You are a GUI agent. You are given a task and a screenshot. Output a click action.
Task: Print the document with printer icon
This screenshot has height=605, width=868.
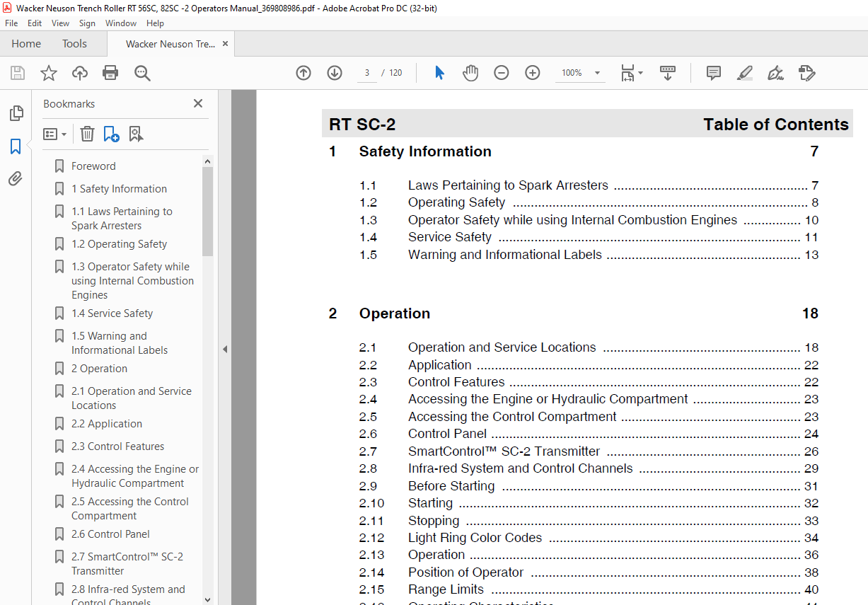110,73
